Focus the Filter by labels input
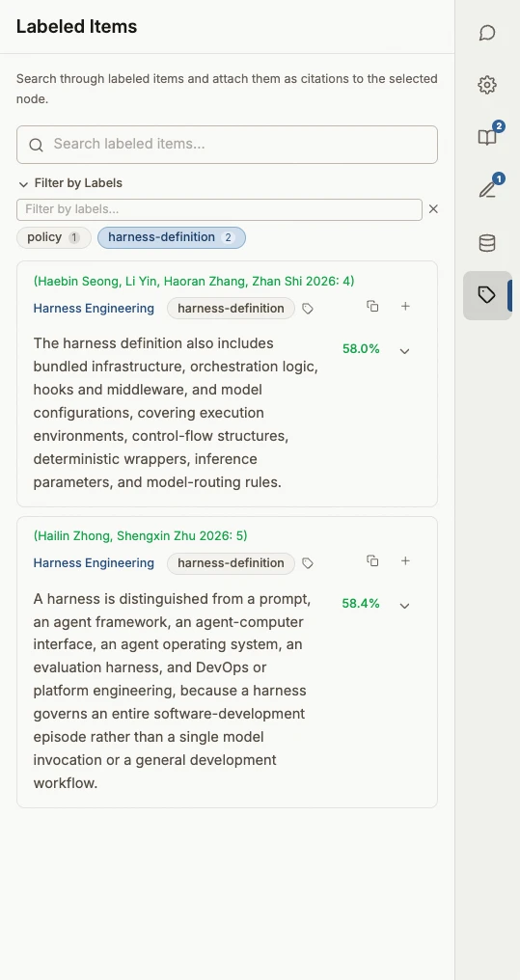 (219, 209)
